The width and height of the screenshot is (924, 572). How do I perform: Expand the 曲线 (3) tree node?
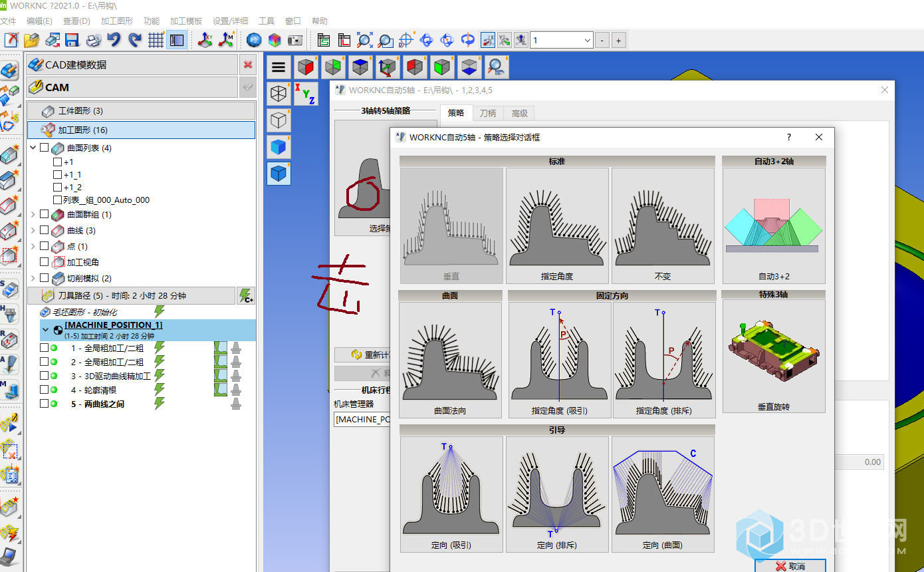(33, 230)
